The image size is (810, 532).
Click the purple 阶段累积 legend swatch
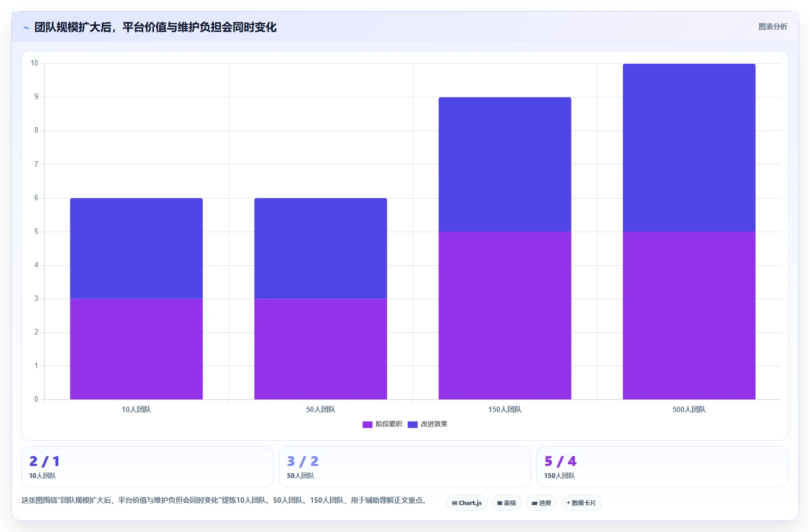tap(367, 424)
